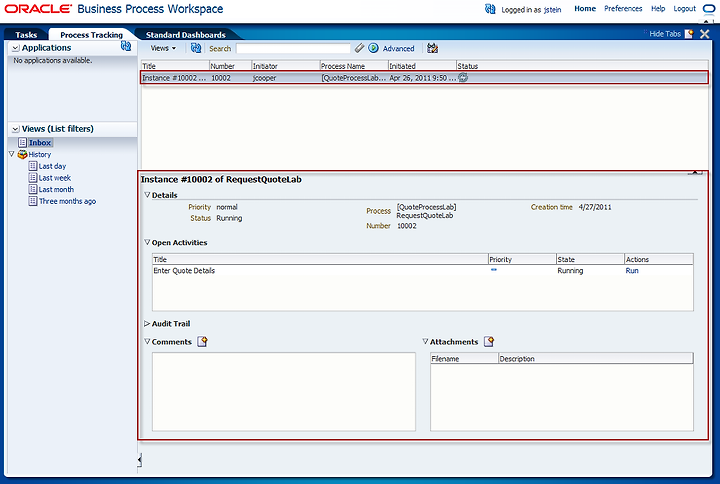720x484 pixels.
Task: Click the priority indicator for Enter Quote Details
Action: [494, 270]
